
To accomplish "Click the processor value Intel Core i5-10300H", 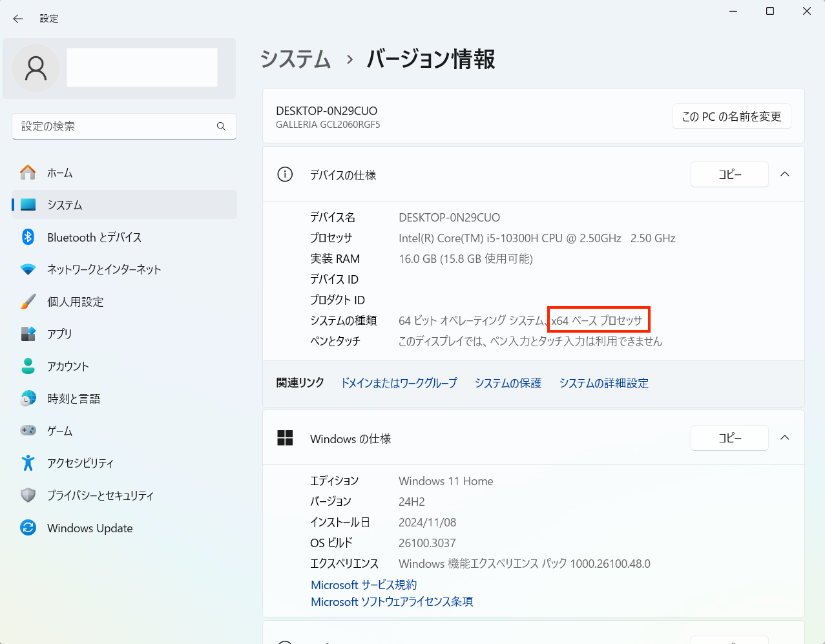I will (537, 238).
